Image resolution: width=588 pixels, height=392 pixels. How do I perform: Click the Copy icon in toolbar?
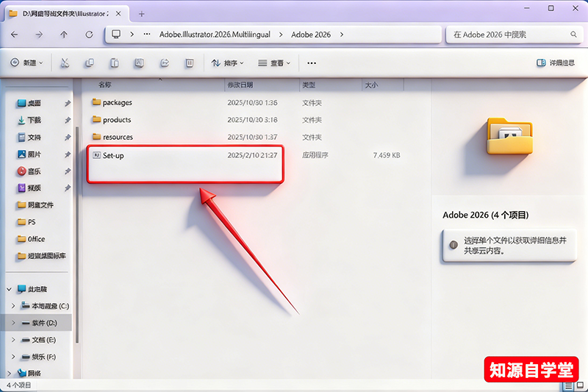click(x=90, y=63)
